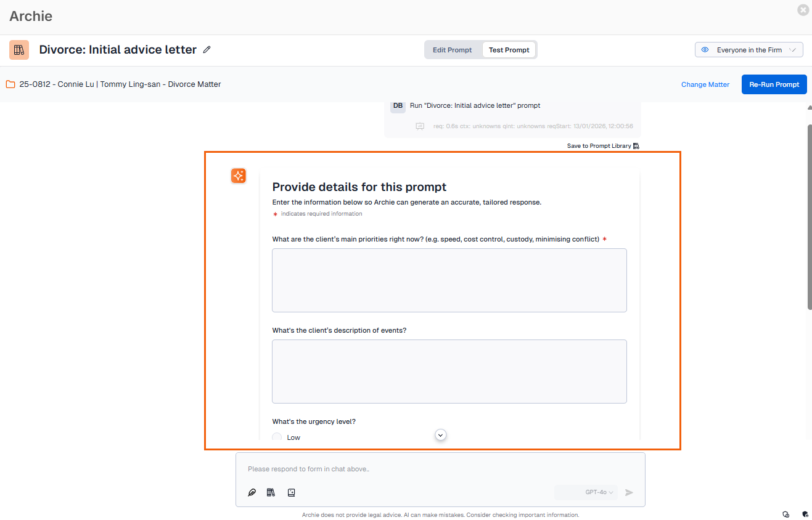The width and height of the screenshot is (812, 520).
Task: Click the client's main priorities text box
Action: tap(449, 280)
